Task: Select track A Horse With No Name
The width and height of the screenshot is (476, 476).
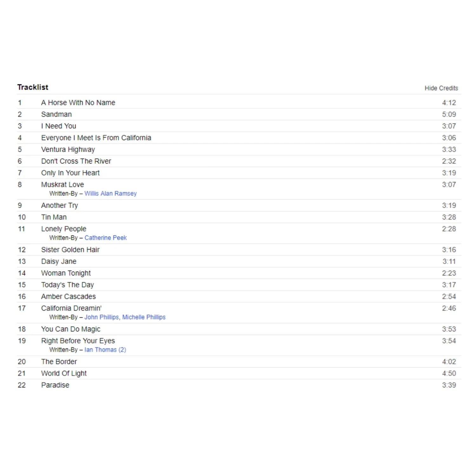Action: click(x=78, y=103)
